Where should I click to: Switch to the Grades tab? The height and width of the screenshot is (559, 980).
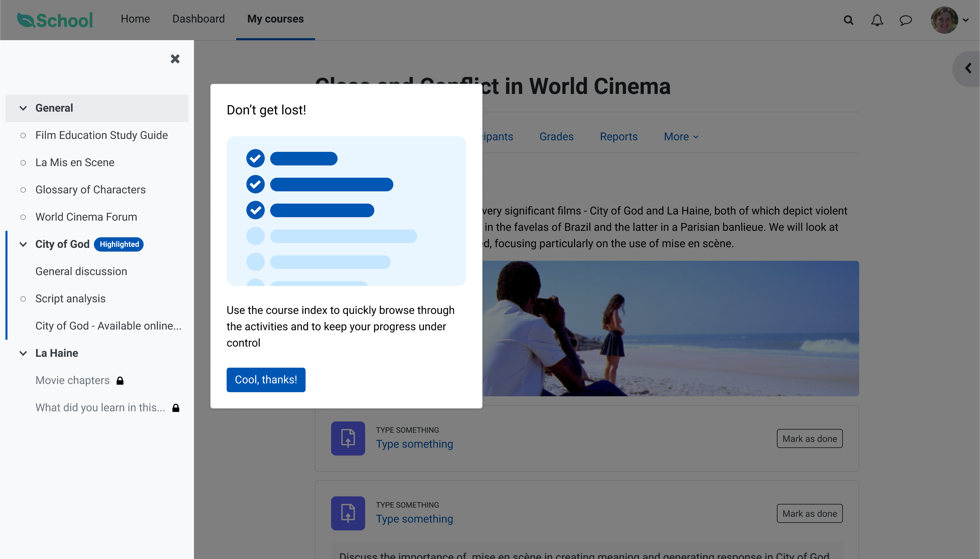point(556,137)
